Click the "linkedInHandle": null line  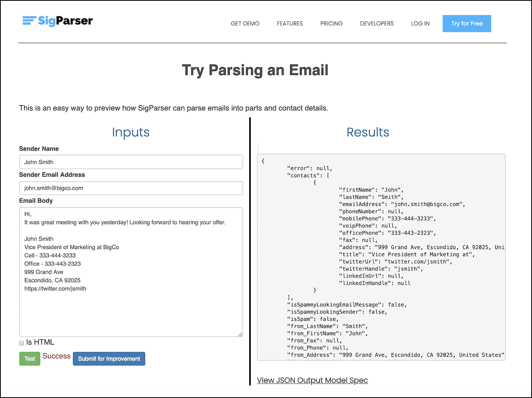click(x=375, y=283)
